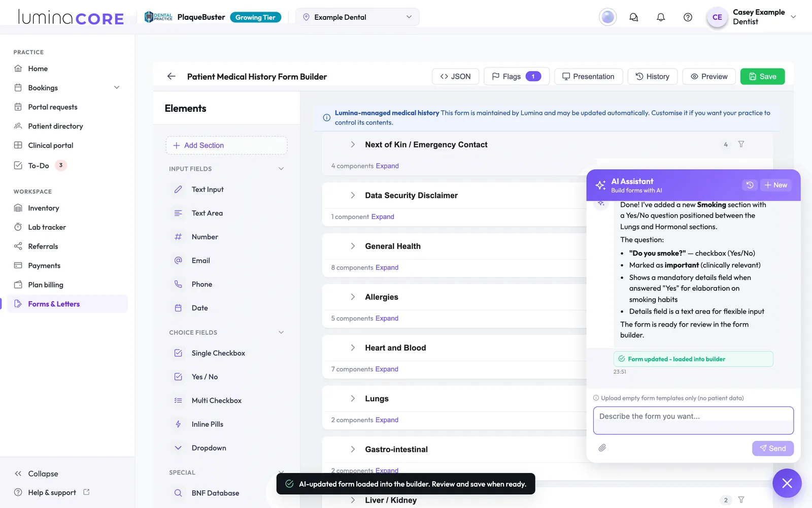812x508 pixels.
Task: Open the notifications bell
Action: click(x=661, y=17)
